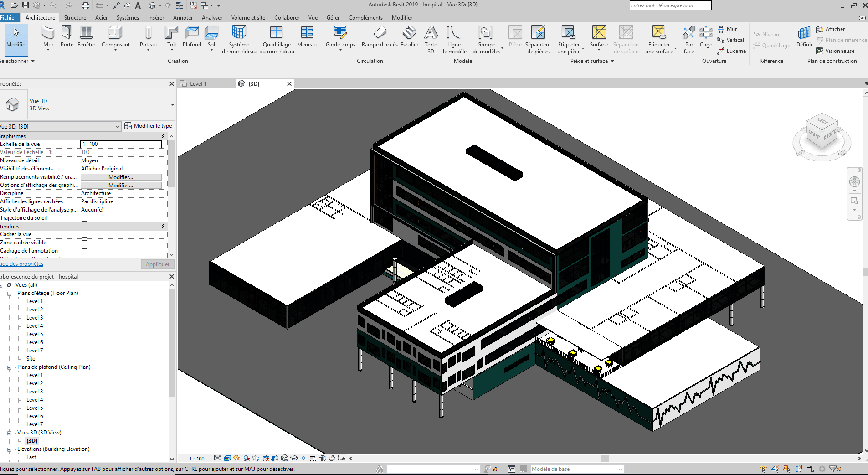Select the Escalier stair tool
This screenshot has height=475, width=868.
[409, 36]
